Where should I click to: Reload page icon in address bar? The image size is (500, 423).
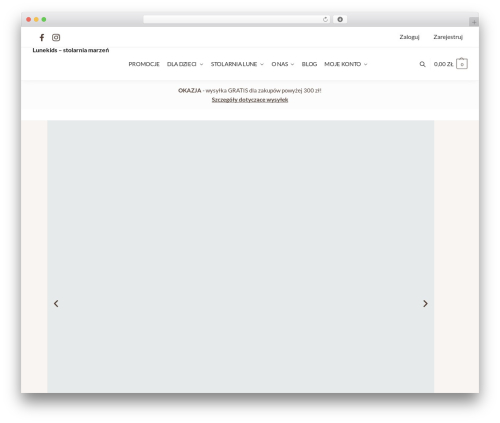click(x=325, y=19)
